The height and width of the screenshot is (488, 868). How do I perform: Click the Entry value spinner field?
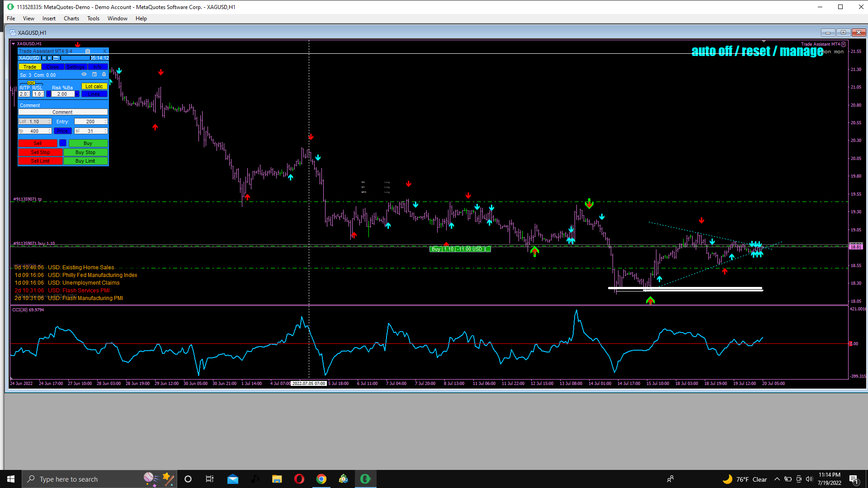(x=91, y=122)
